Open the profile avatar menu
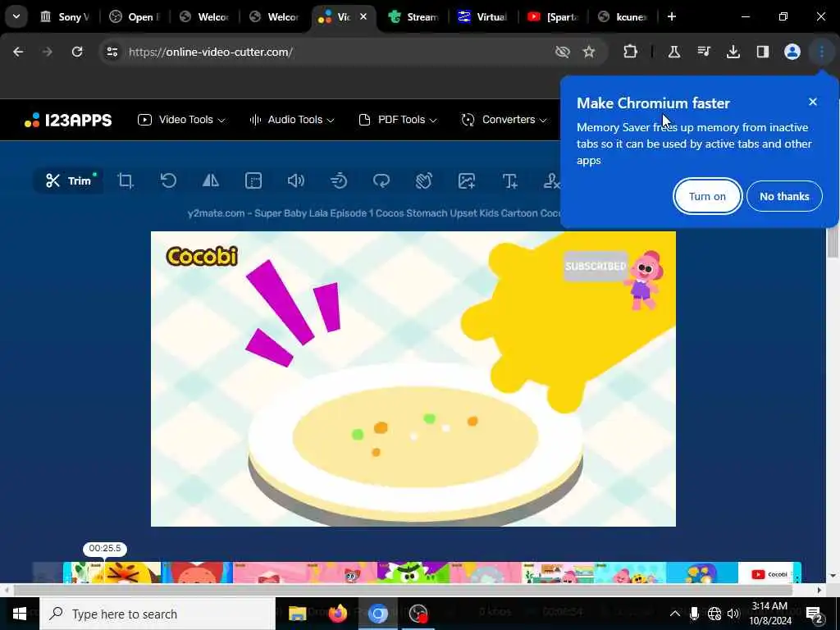The image size is (840, 630). pyautogui.click(x=792, y=52)
